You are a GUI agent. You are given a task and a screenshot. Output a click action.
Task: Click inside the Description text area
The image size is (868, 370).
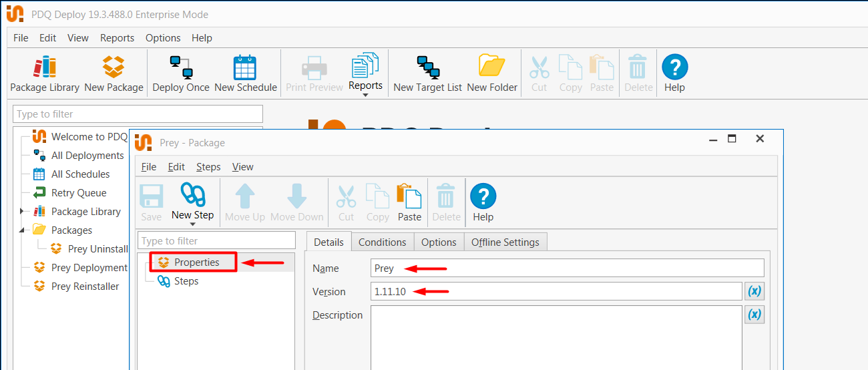point(557,337)
